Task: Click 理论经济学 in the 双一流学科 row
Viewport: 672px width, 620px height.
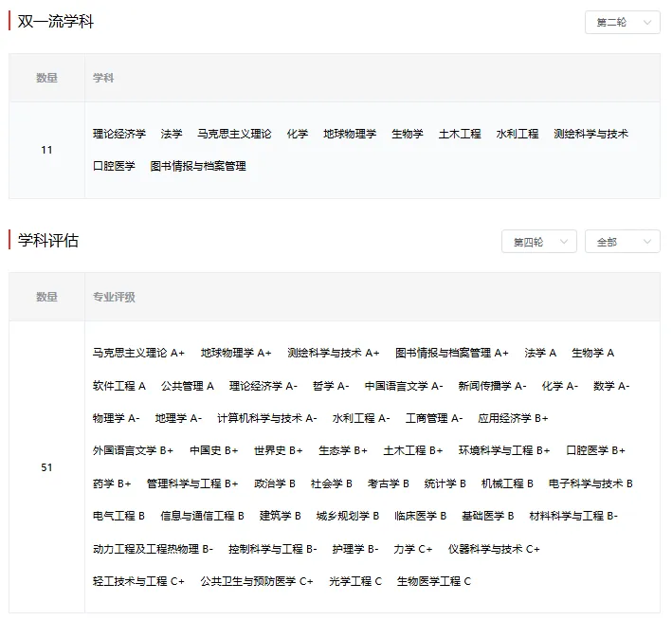Action: (x=119, y=134)
